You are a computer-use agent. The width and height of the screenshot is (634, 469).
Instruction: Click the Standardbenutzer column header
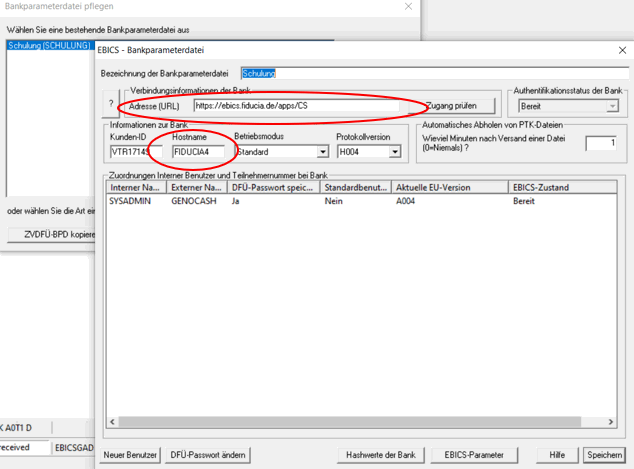356,188
